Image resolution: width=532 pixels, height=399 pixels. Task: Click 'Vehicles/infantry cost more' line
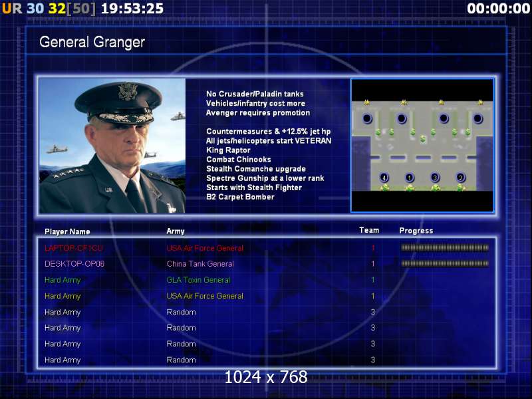click(x=255, y=104)
